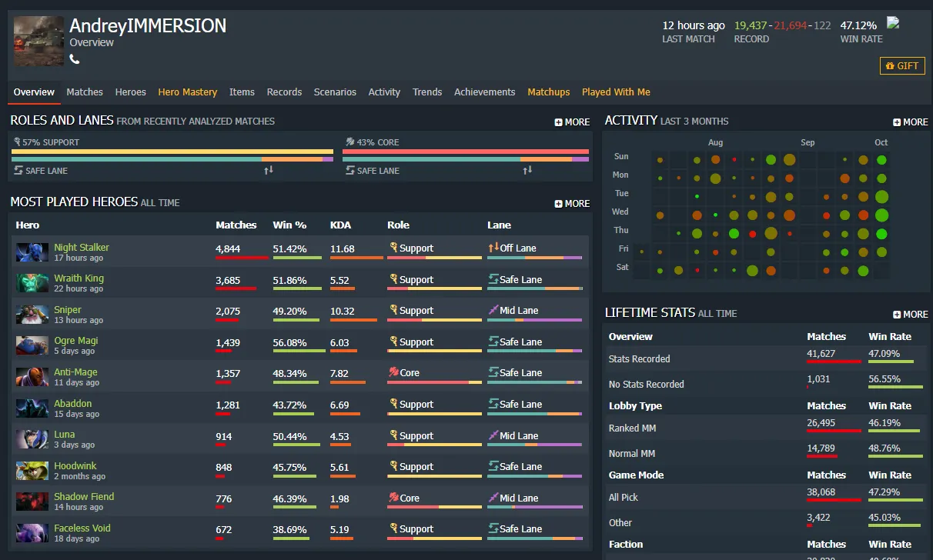The image size is (933, 560).
Task: Click the Safe Lane icon under 57% SUPPORT
Action: (x=18, y=170)
